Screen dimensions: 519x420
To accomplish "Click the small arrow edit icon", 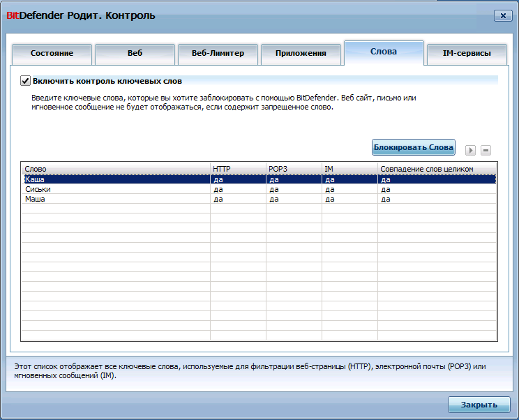I will (x=470, y=150).
